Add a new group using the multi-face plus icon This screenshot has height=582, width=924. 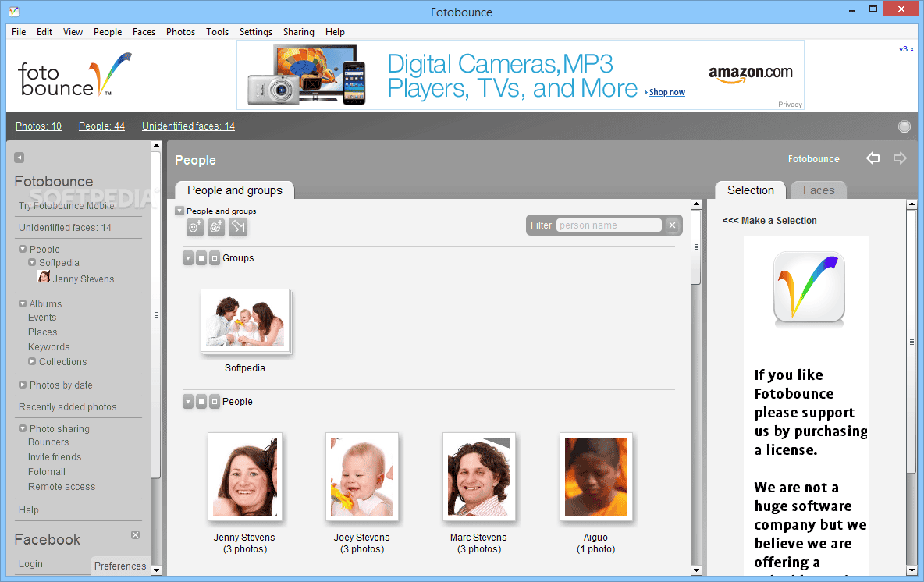click(x=216, y=227)
